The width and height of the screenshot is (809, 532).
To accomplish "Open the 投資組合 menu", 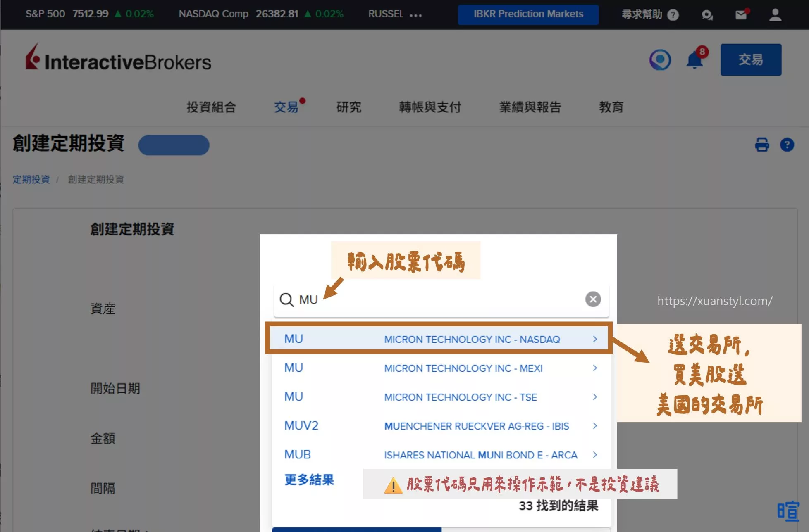I will coord(211,107).
